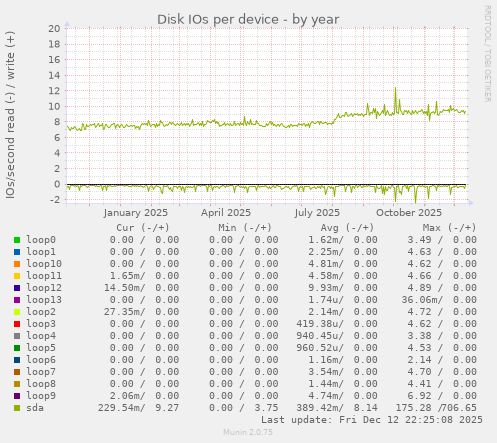Click the 'Munin 2.0.75' version text
This screenshot has height=443, width=497.
(x=248, y=432)
